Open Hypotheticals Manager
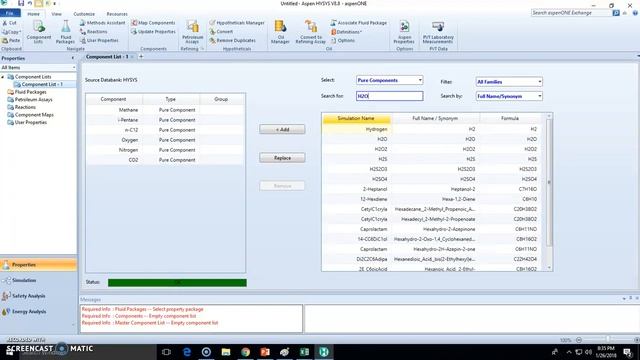Image resolution: width=640 pixels, height=360 pixels. click(237, 23)
